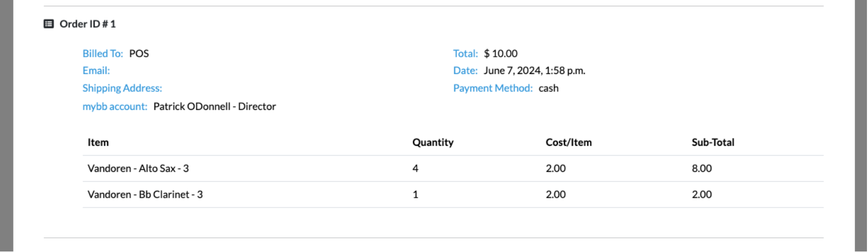
Task: Open the mybb account label
Action: pos(115,107)
